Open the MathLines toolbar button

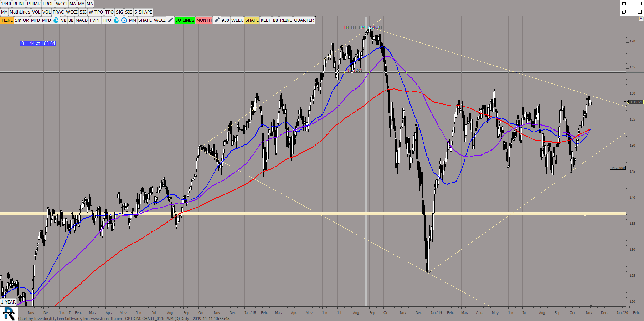(20, 12)
